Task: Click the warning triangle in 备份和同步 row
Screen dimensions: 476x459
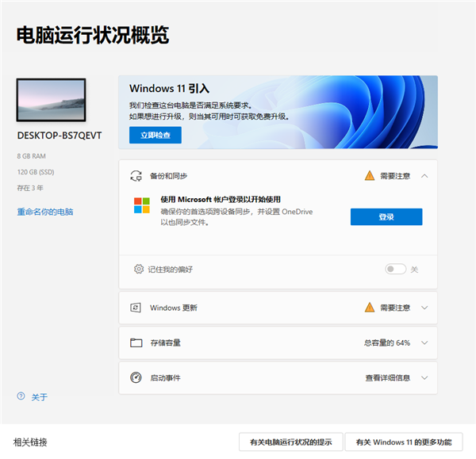Action: point(370,175)
